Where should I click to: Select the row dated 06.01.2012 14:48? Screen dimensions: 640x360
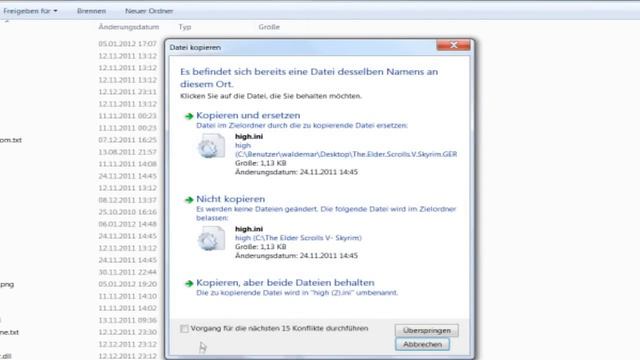tap(127, 224)
